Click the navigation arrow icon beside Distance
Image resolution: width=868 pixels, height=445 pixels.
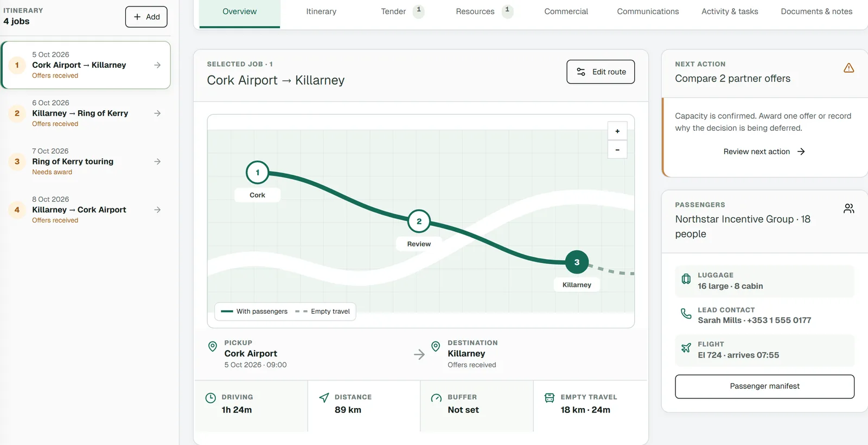click(324, 398)
